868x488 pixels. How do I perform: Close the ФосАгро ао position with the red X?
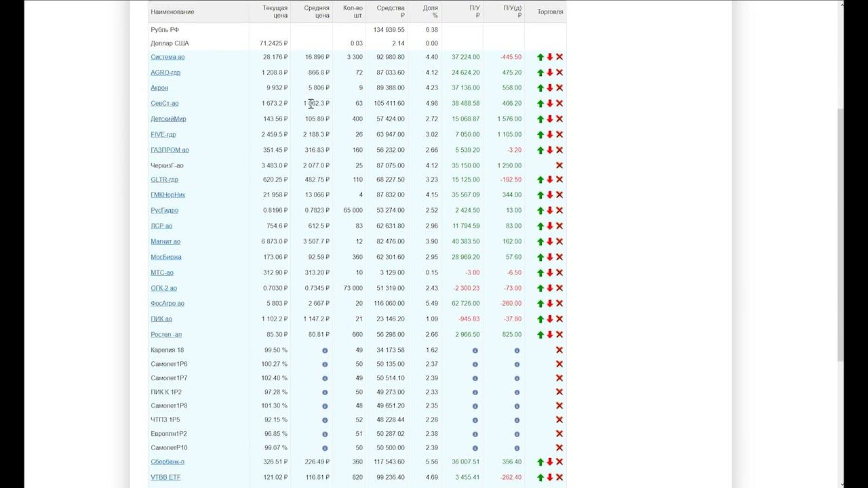click(x=559, y=304)
